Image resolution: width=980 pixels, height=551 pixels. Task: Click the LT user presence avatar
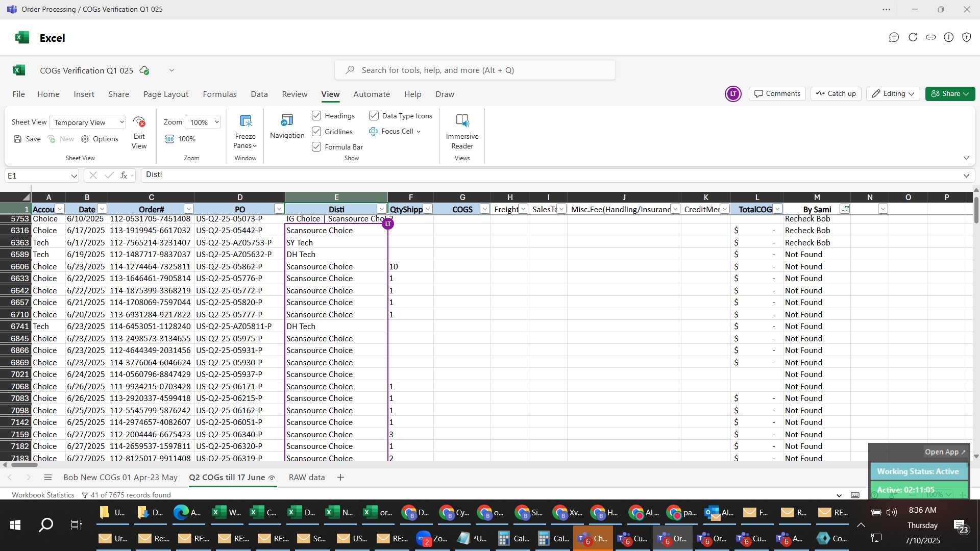(x=733, y=94)
